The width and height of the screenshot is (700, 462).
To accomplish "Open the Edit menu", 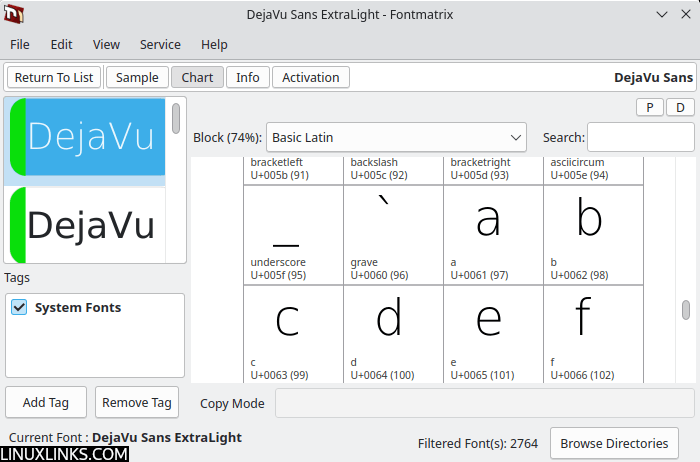I will coord(61,45).
